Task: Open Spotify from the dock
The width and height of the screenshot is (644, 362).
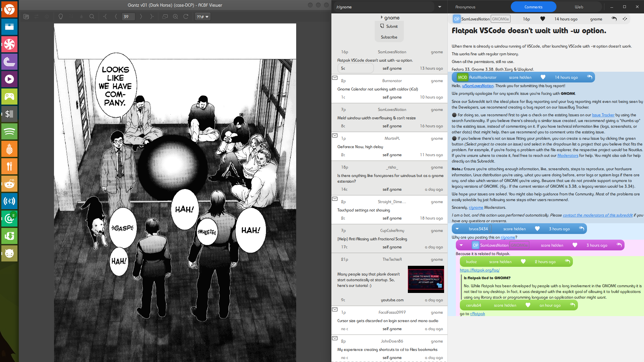Action: (x=9, y=131)
